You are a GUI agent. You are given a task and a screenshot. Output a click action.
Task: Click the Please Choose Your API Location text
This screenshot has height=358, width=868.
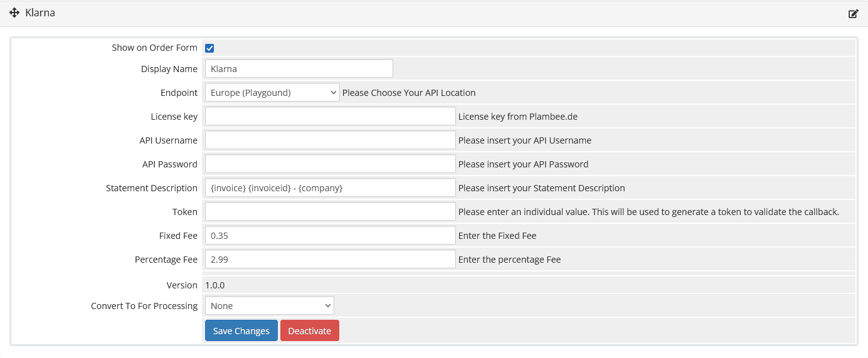tap(409, 93)
